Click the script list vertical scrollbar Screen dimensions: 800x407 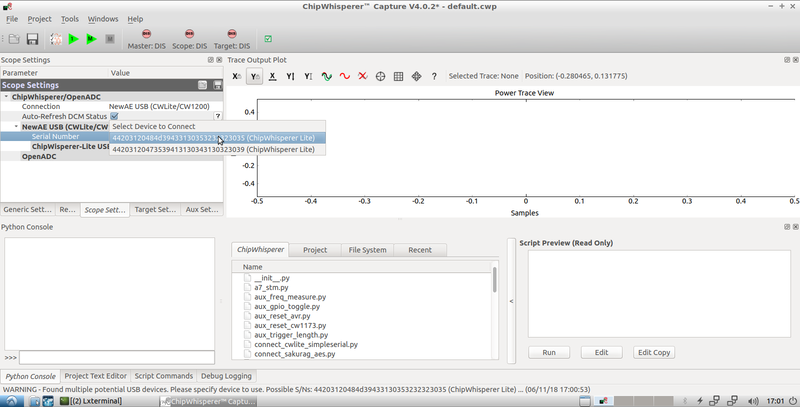(x=494, y=279)
